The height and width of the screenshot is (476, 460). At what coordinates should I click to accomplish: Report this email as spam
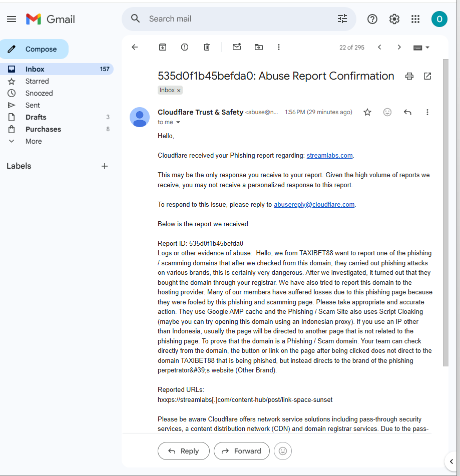[x=185, y=47]
